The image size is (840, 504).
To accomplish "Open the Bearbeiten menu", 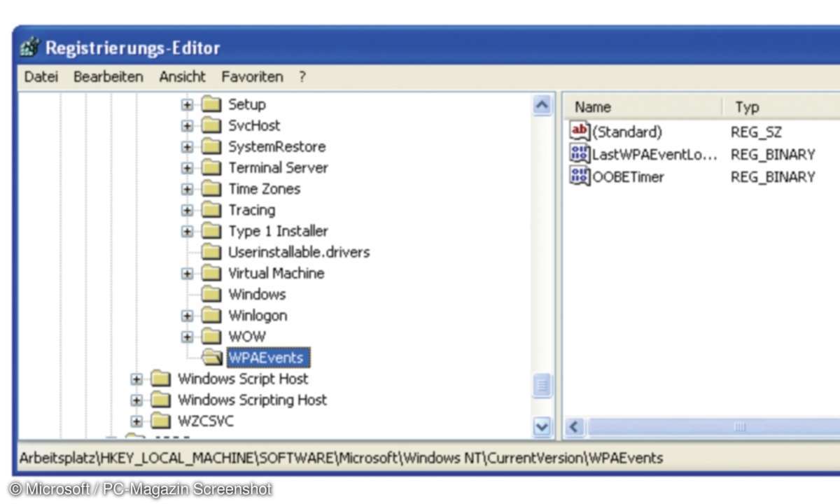I will (108, 77).
